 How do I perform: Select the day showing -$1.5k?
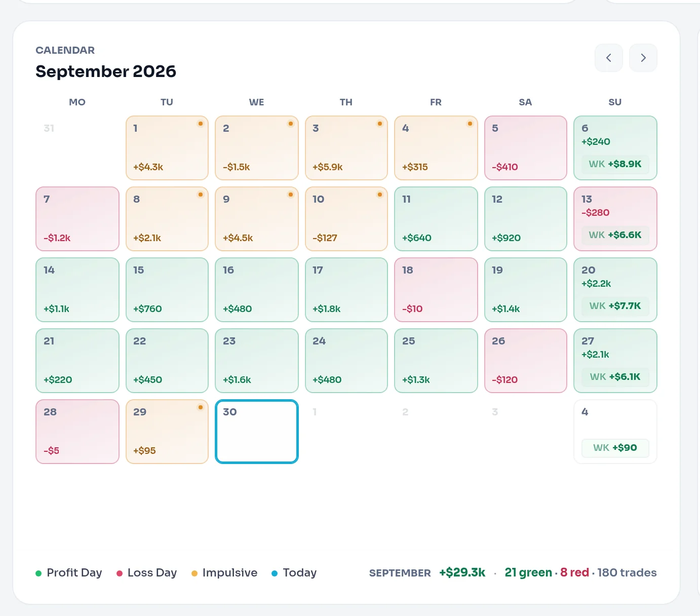(257, 148)
